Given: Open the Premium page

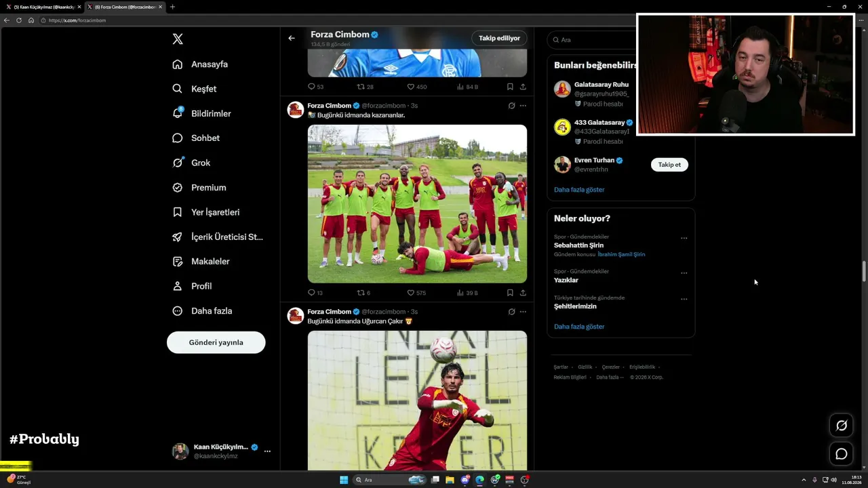Looking at the screenshot, I should (x=199, y=188).
